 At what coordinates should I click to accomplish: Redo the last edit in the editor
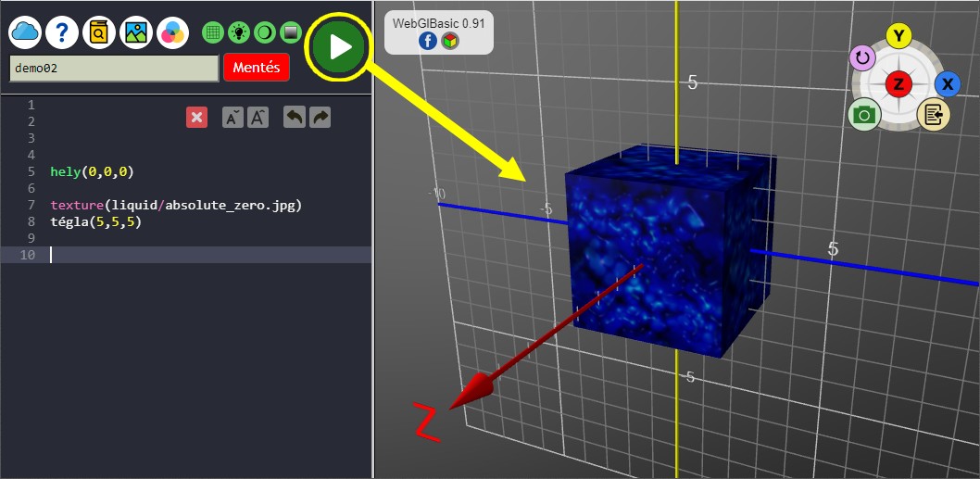point(320,117)
